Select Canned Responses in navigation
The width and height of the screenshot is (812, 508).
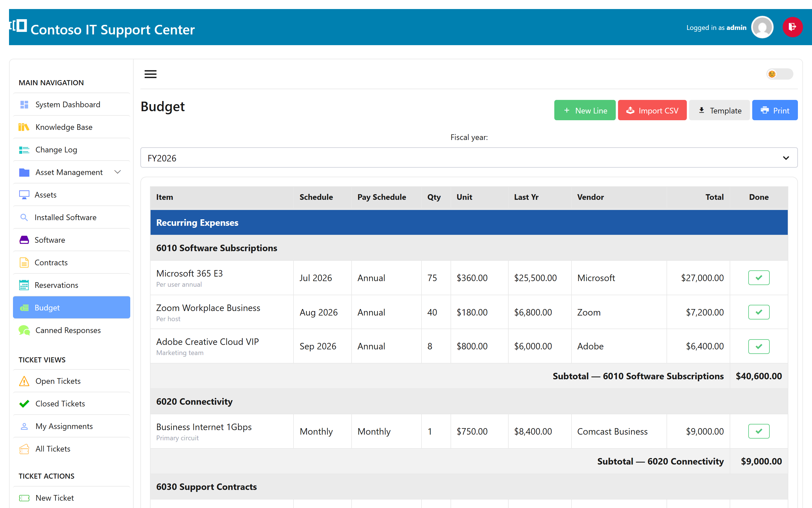click(71, 330)
